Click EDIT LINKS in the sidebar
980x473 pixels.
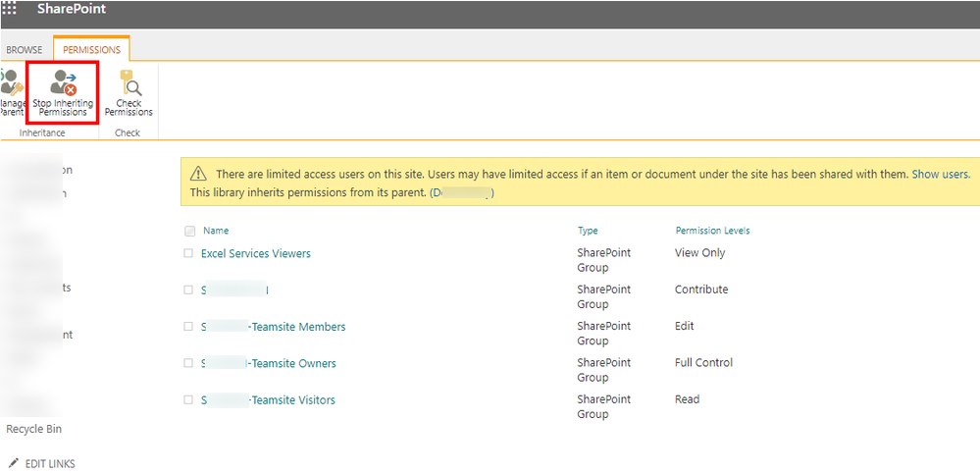(50, 463)
